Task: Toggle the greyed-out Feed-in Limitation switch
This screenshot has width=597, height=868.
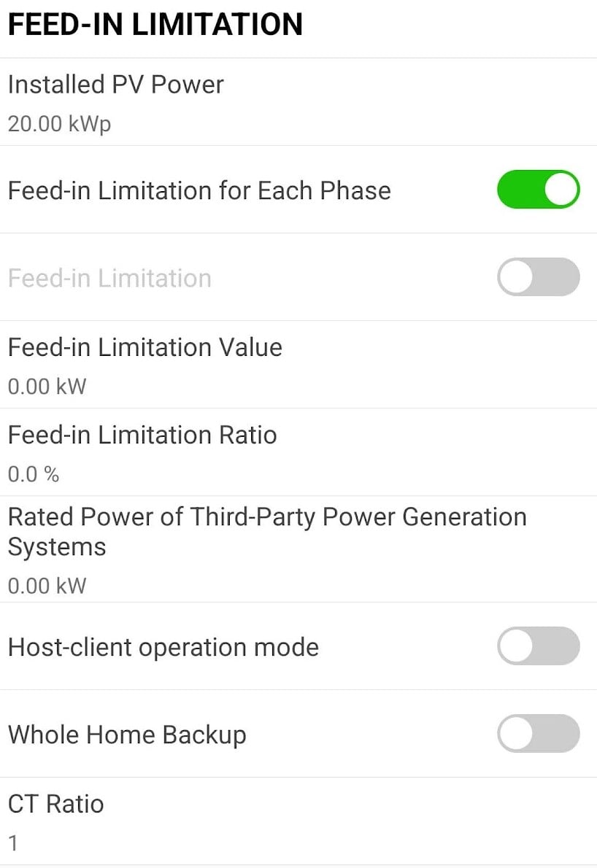Action: click(x=539, y=276)
